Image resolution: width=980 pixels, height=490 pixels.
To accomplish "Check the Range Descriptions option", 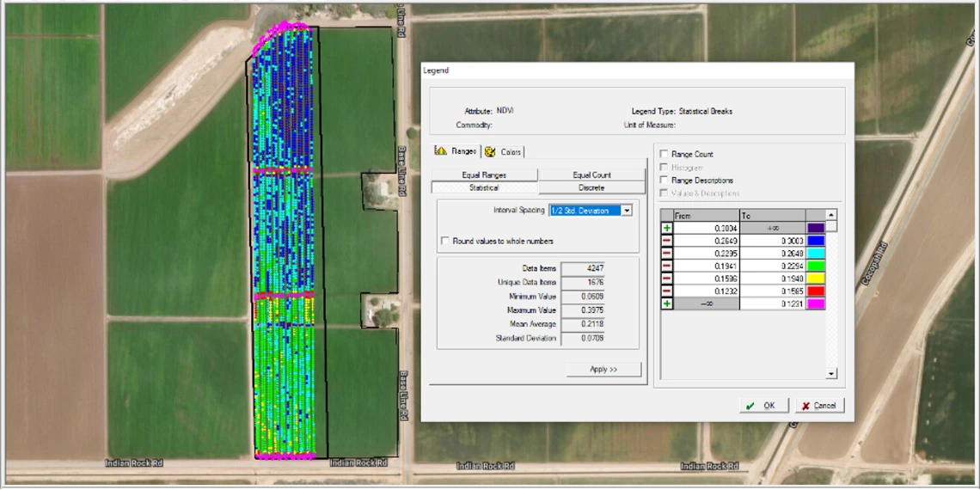I will [665, 181].
